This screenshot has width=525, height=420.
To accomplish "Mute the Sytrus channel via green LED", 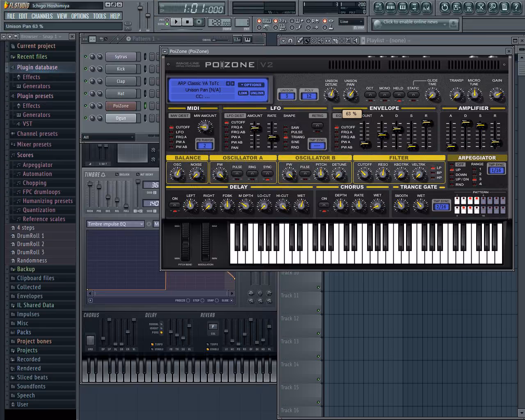I will pos(85,57).
